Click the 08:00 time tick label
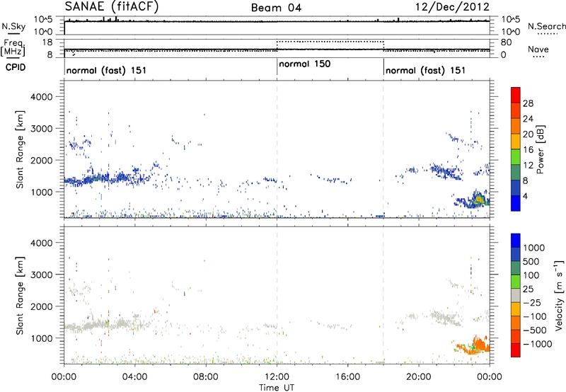This screenshot has height=392, width=566. pyautogui.click(x=206, y=377)
